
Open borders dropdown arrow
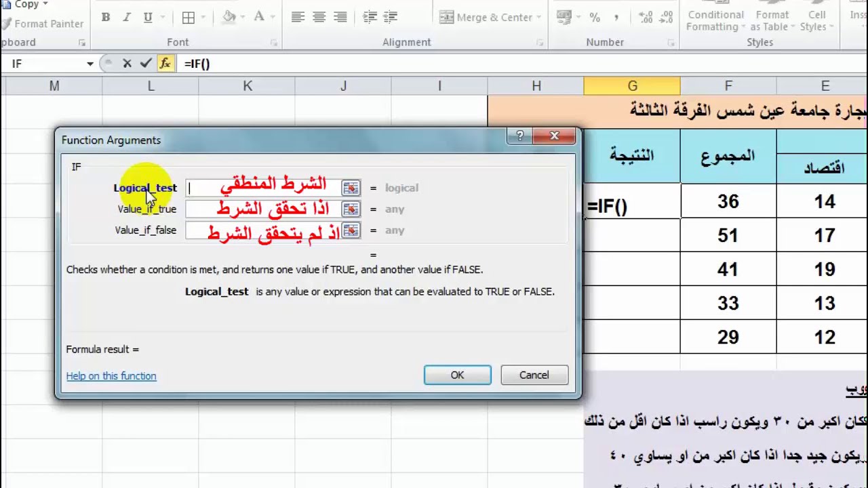[x=204, y=18]
